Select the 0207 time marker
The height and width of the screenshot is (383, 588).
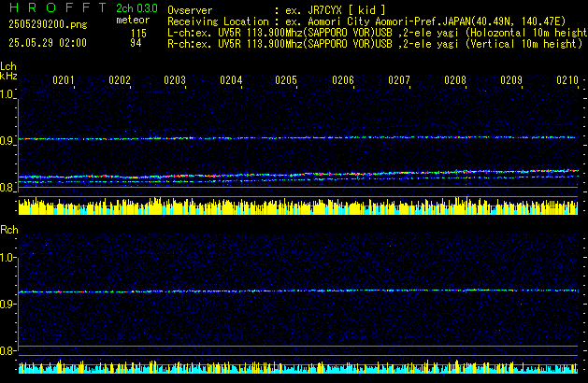tap(399, 80)
